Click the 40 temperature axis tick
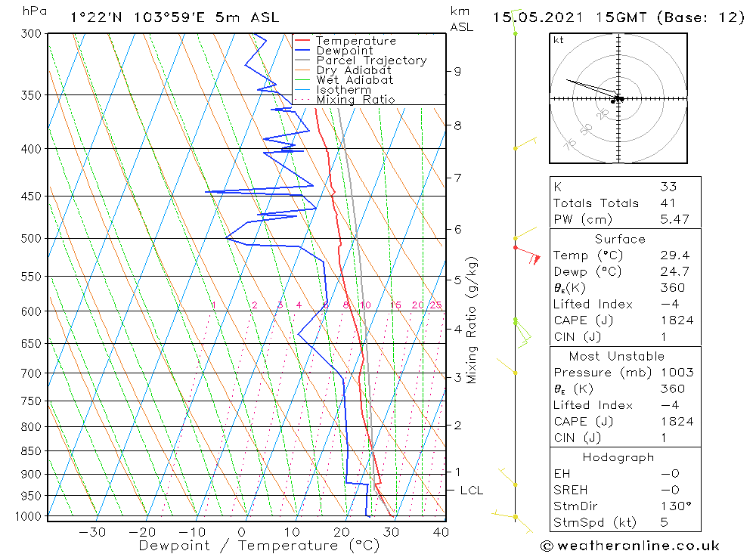Viewport: 756px width, 554px height. point(442,532)
